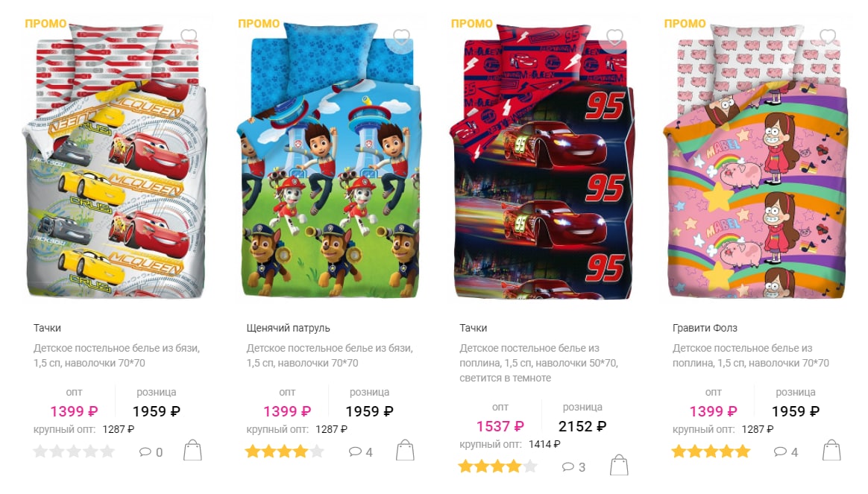Add Гравити Фолз set to favorites

pos(828,37)
